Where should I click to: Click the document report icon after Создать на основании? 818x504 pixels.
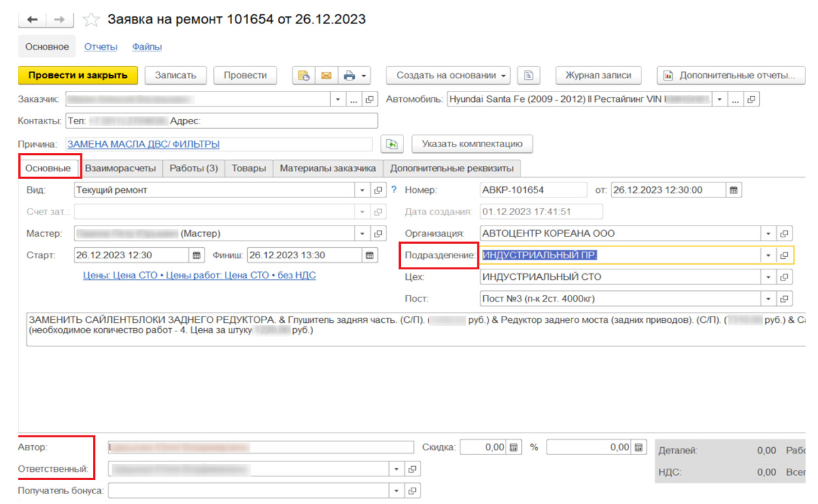pos(528,75)
